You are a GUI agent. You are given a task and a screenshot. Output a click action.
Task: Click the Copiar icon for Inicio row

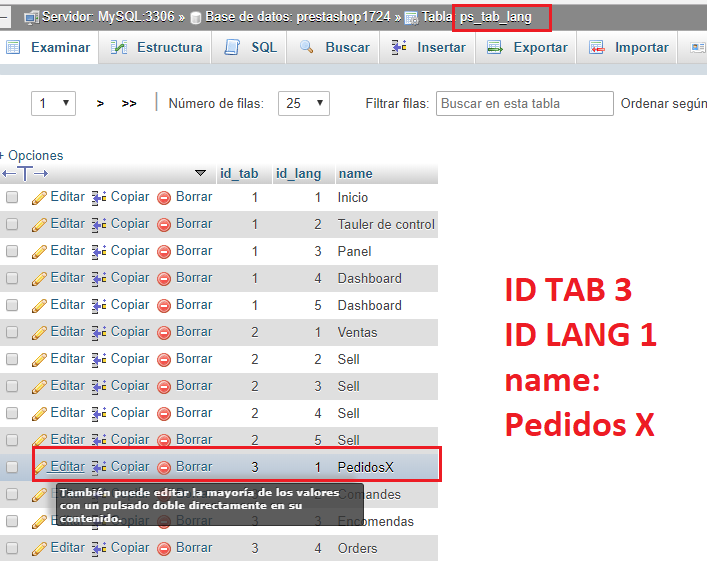click(99, 198)
